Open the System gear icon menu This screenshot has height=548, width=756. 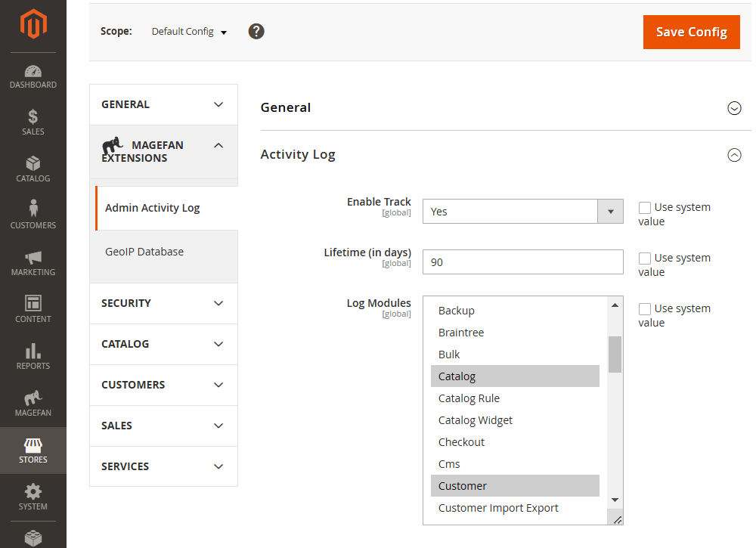(x=33, y=497)
